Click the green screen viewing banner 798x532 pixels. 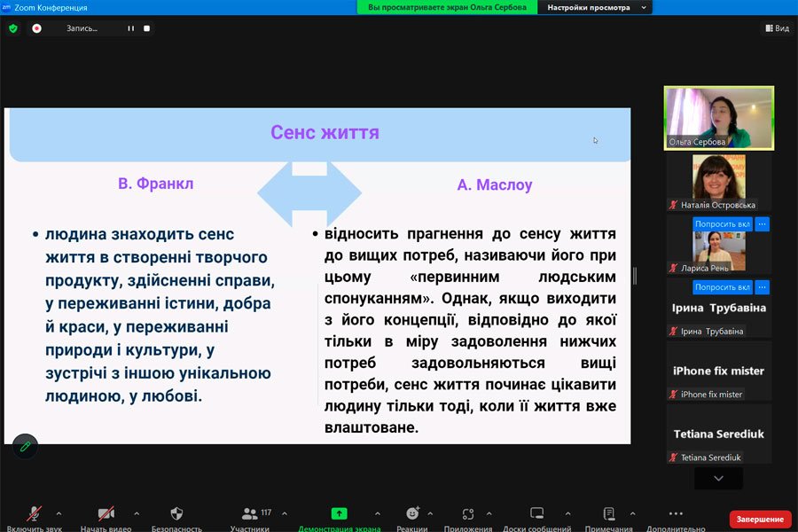(x=447, y=7)
